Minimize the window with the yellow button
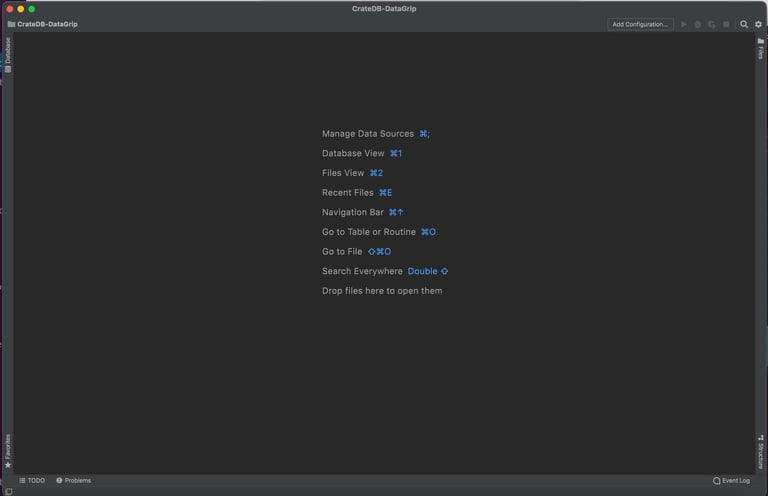This screenshot has height=496, width=768. tap(21, 9)
